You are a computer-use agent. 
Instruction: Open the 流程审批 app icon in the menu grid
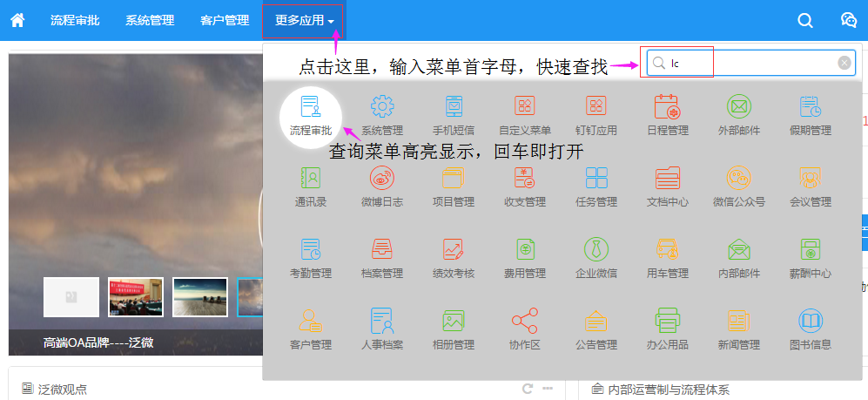[311, 106]
